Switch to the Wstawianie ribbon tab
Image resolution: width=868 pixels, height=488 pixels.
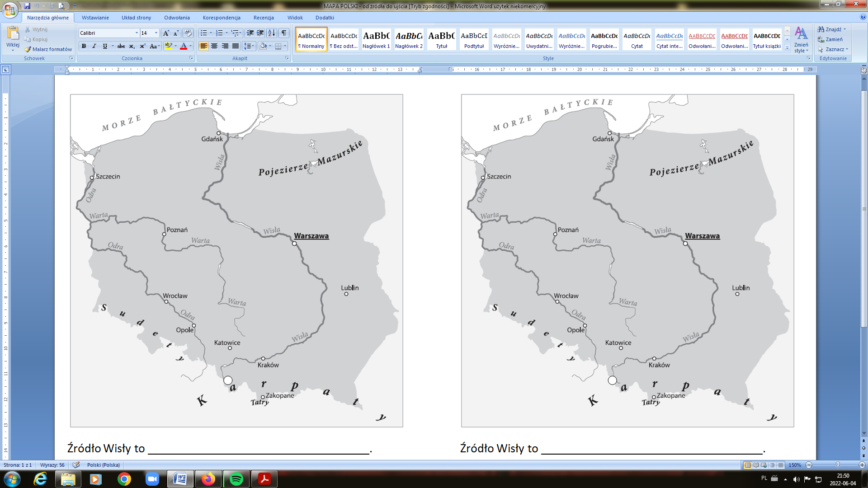[x=94, y=18]
